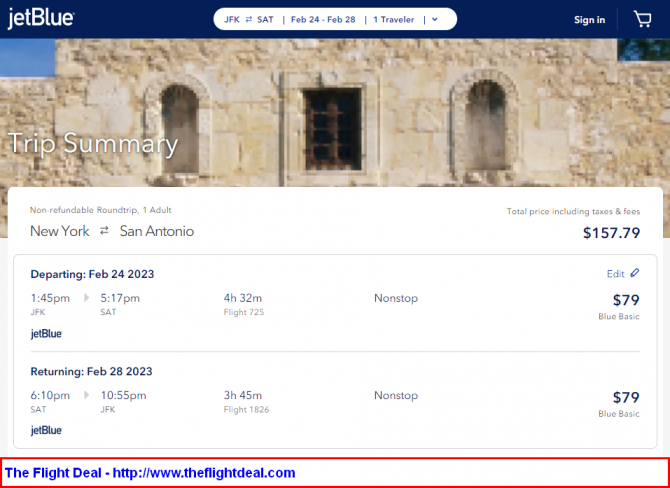The width and height of the screenshot is (670, 488).
Task: Click the Edit link for flights
Action: [x=615, y=274]
